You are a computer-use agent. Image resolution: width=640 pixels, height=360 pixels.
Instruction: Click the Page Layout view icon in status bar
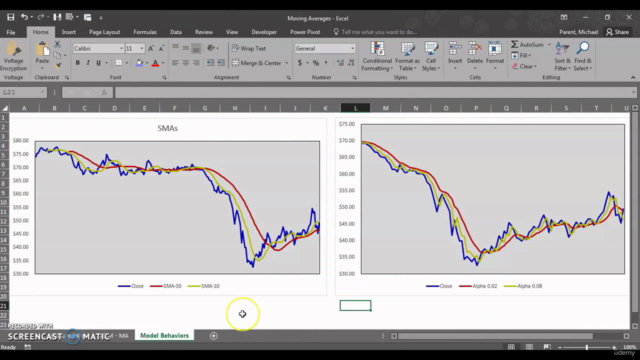click(x=529, y=347)
